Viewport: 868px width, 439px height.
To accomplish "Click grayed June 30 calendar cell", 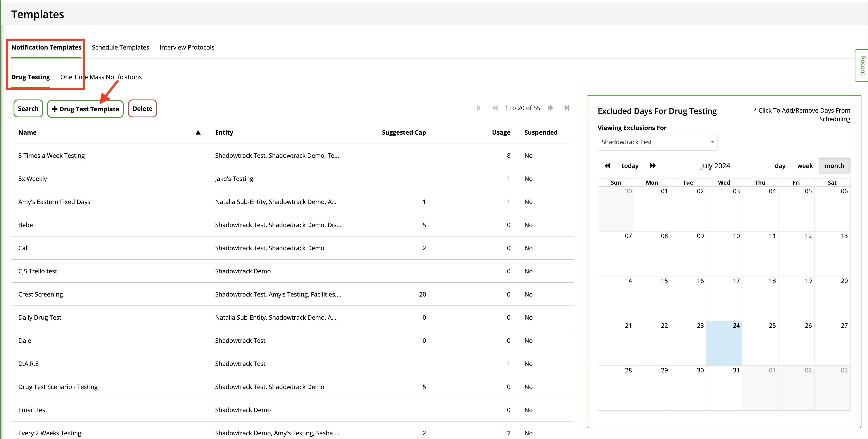I will pyautogui.click(x=616, y=209).
